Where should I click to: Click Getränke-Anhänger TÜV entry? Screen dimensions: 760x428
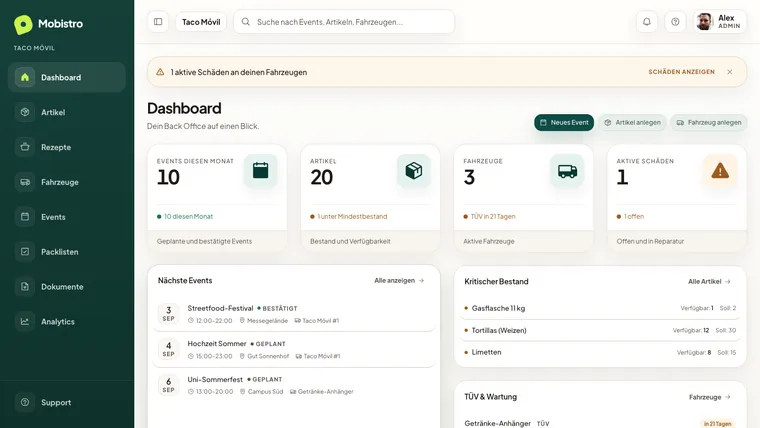[600, 423]
